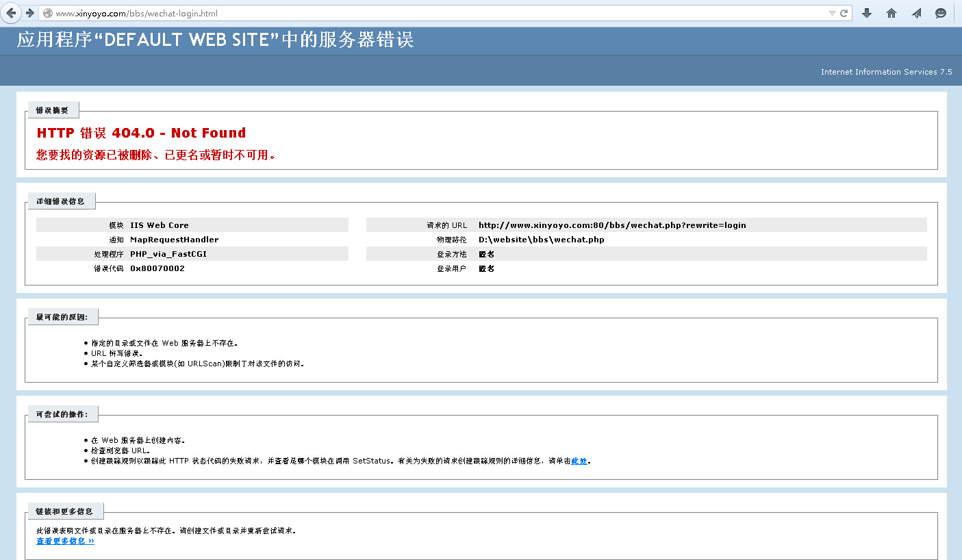Open the "查看更多信息 »" link
The image size is (962, 560).
65,541
